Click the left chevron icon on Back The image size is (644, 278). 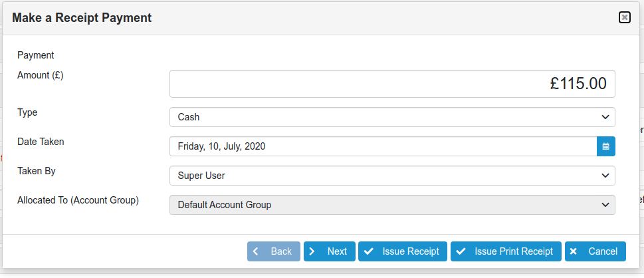(257, 251)
